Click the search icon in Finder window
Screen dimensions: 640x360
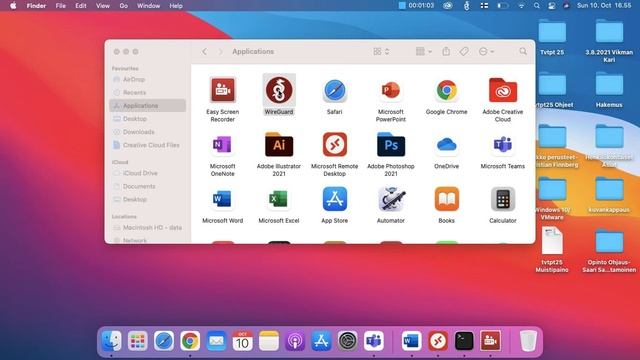pyautogui.click(x=523, y=51)
